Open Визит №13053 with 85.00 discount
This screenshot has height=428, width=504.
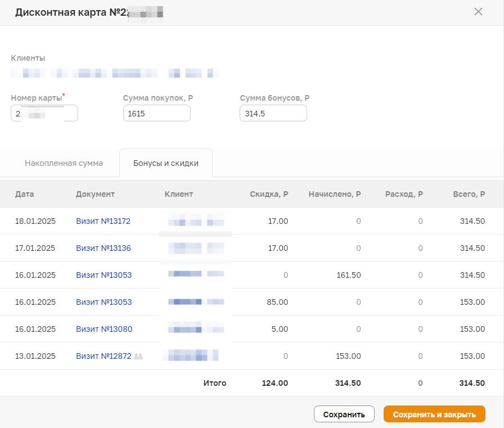click(x=104, y=302)
